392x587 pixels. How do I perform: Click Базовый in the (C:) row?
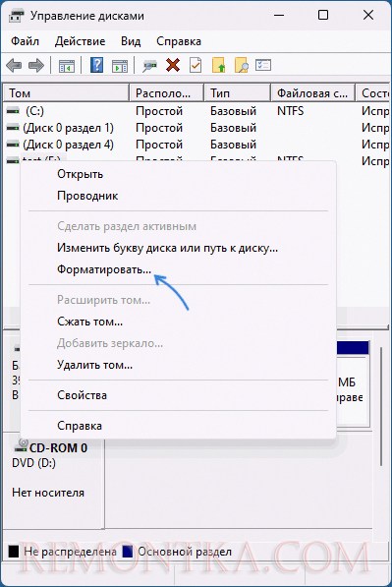point(233,111)
